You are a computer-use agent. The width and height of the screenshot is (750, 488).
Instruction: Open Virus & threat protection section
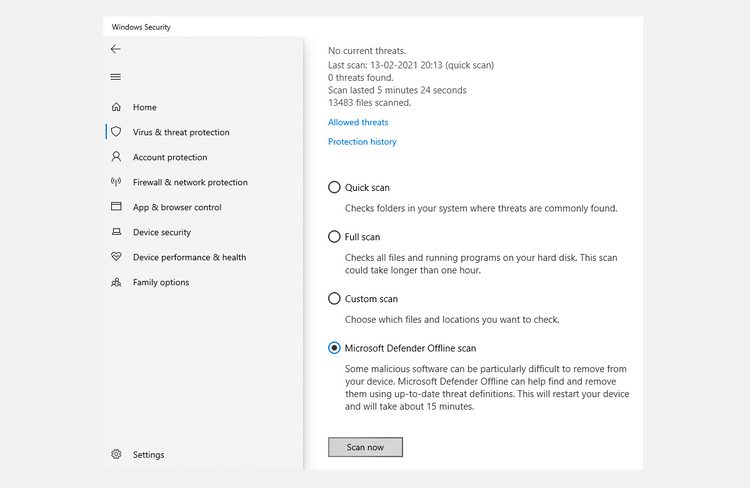coord(181,132)
